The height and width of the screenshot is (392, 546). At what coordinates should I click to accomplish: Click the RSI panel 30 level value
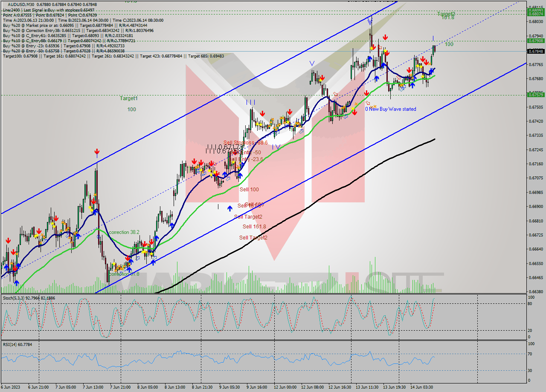531,370
